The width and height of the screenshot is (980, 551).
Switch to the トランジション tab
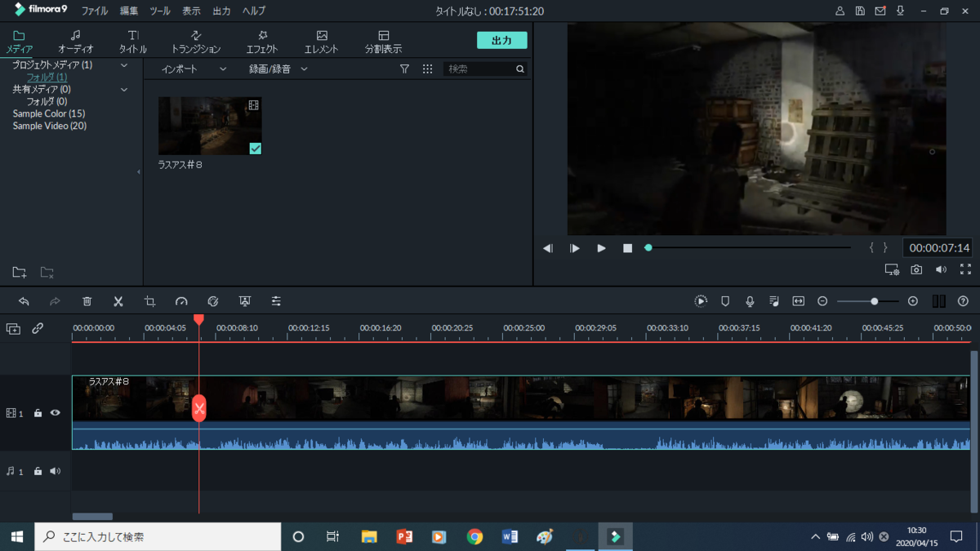pyautogui.click(x=196, y=42)
